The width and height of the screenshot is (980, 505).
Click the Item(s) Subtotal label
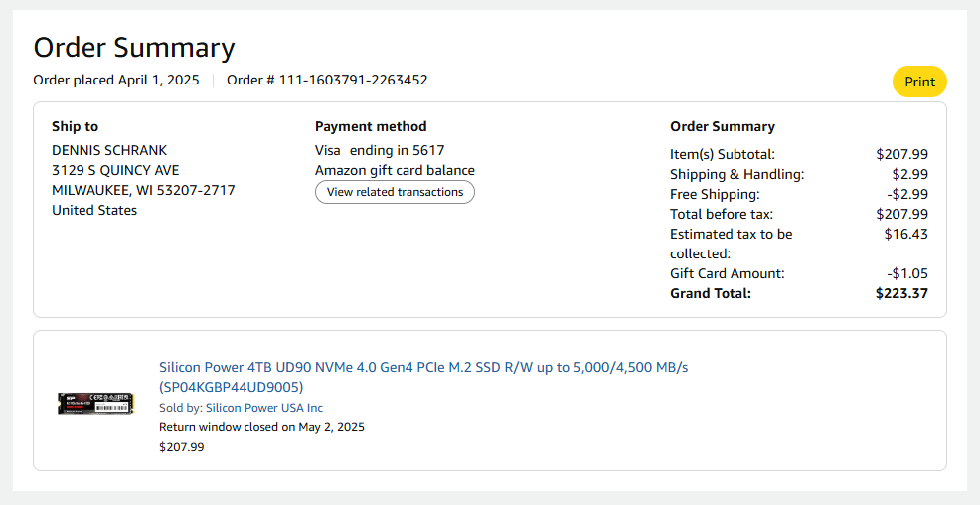pyautogui.click(x=723, y=154)
